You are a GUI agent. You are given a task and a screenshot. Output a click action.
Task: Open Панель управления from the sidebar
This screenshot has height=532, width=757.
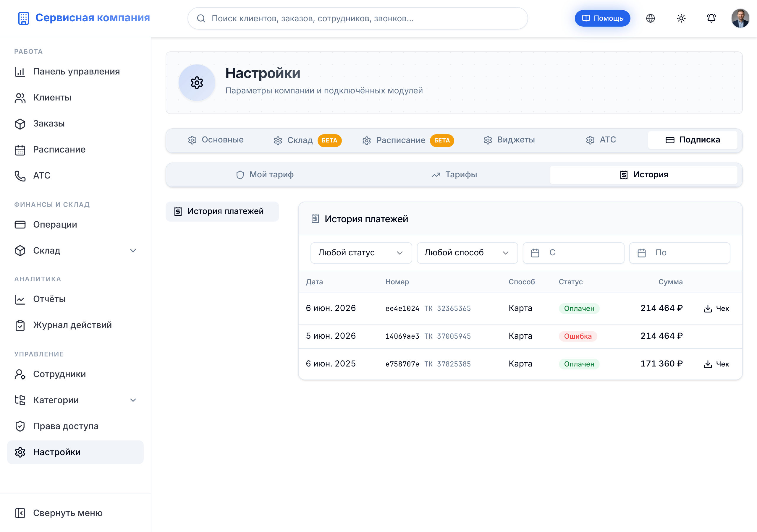coord(75,72)
